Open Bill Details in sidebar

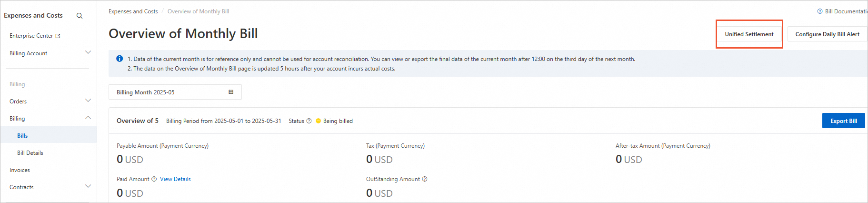click(30, 153)
